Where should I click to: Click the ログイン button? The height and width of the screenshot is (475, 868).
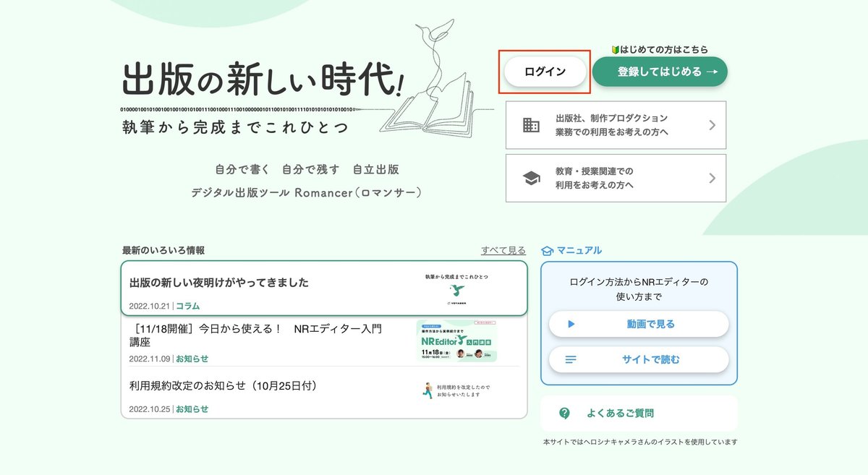click(x=545, y=72)
